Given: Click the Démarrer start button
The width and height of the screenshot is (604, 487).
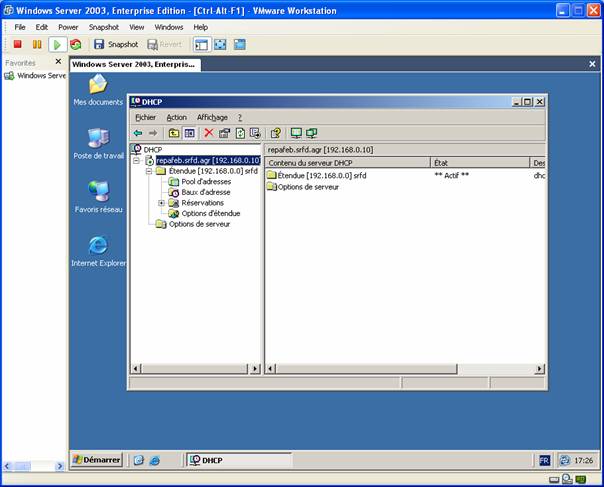Looking at the screenshot, I should [97, 460].
